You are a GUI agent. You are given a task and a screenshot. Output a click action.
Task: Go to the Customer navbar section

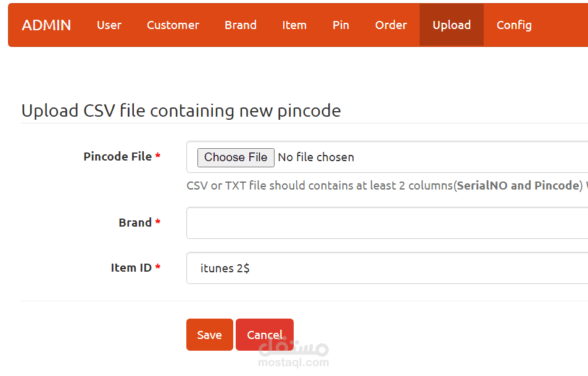pyautogui.click(x=173, y=25)
